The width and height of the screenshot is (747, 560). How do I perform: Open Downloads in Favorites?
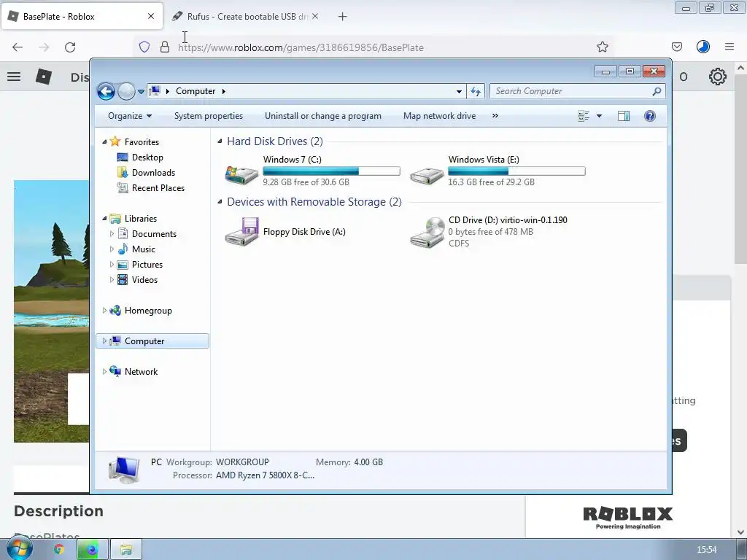153,172
